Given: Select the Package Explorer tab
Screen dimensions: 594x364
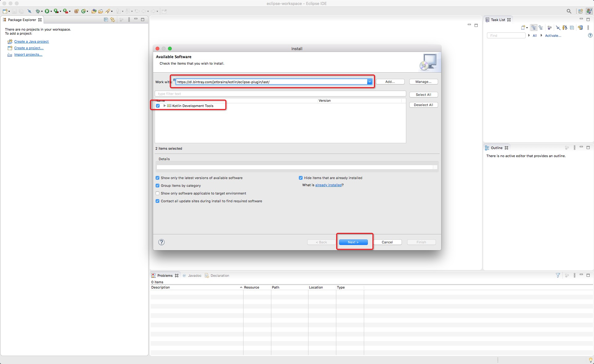Looking at the screenshot, I should click(22, 20).
